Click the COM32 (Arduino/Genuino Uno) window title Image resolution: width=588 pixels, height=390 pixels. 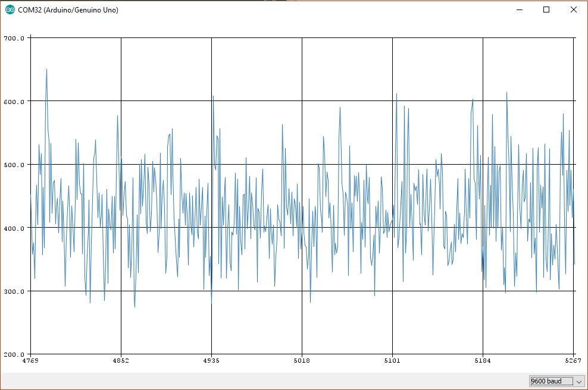[x=68, y=10]
